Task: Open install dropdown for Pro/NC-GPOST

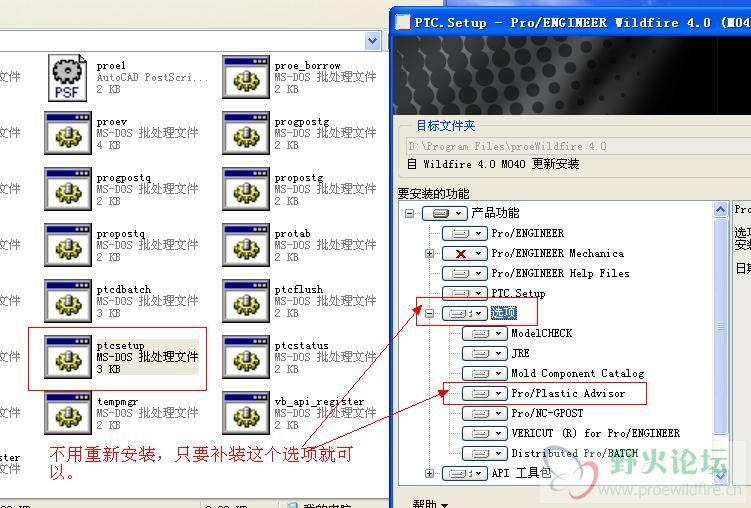Action: [x=485, y=413]
